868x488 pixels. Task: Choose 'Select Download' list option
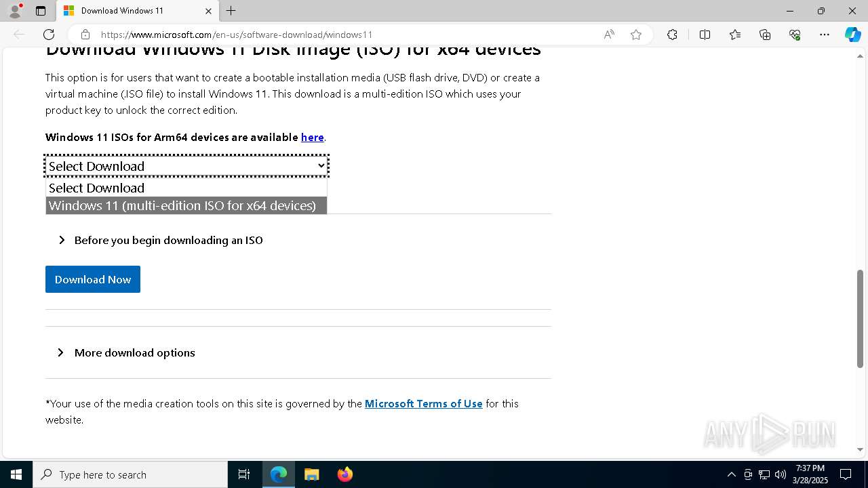[186, 188]
